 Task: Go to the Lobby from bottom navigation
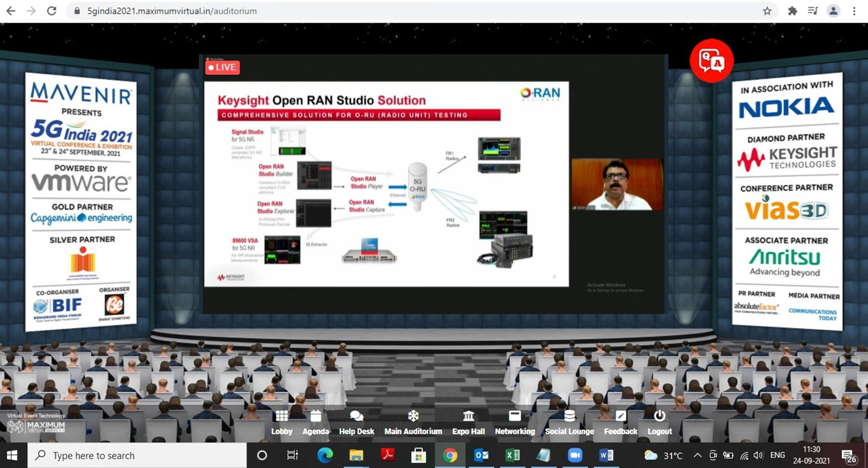[x=281, y=423]
